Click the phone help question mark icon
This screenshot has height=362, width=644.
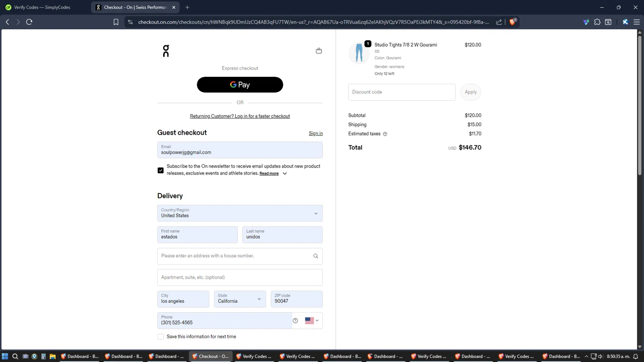[x=295, y=320]
